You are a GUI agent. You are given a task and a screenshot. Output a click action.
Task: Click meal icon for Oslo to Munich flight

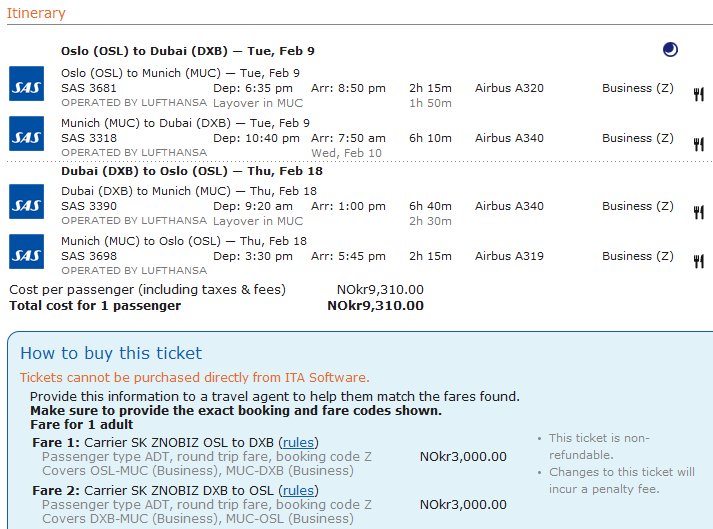click(x=698, y=94)
